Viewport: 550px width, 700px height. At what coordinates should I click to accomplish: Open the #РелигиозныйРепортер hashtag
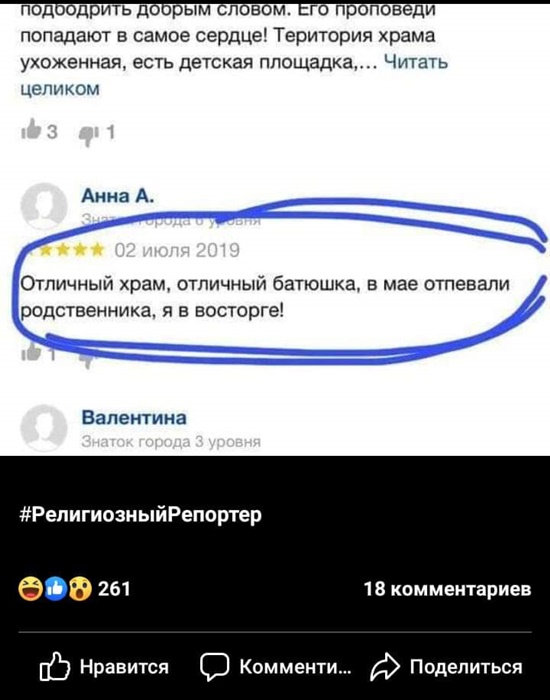(x=141, y=515)
